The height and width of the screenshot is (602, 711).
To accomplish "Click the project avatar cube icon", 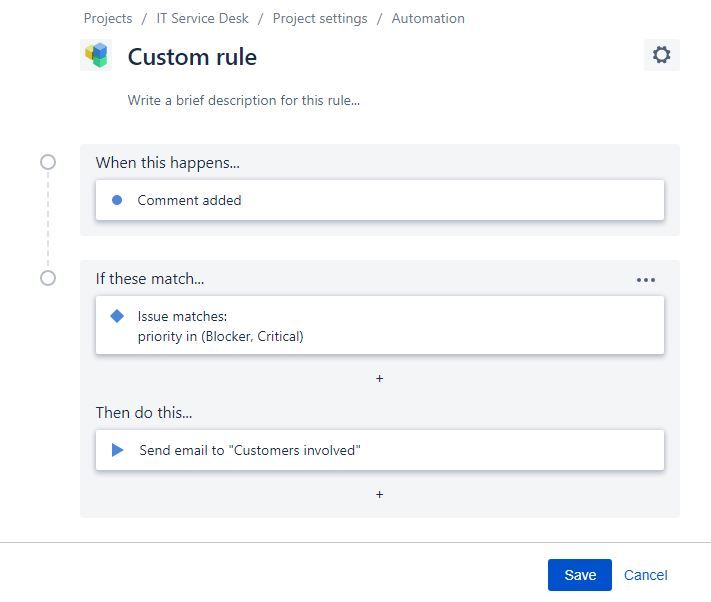I will [97, 55].
